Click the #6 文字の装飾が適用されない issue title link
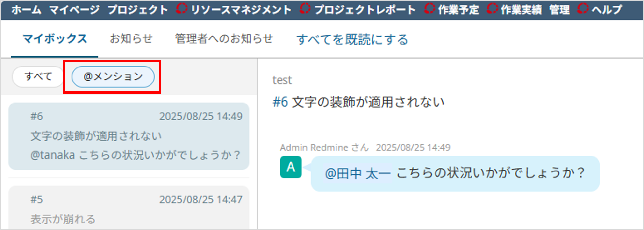 click(358, 102)
